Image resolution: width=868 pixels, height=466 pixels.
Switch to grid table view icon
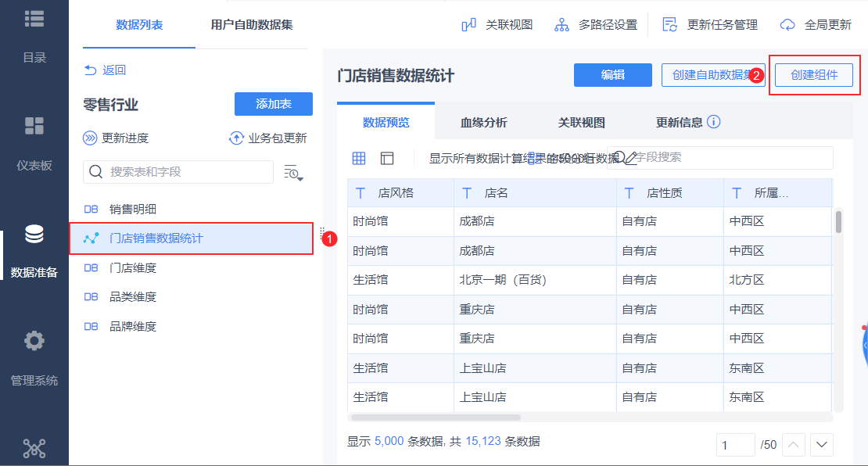359,158
